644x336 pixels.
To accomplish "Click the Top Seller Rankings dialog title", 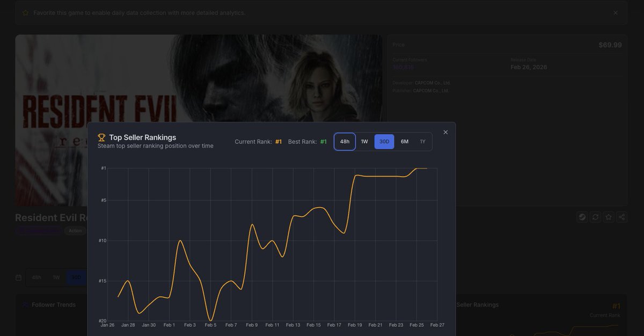I will tap(142, 137).
